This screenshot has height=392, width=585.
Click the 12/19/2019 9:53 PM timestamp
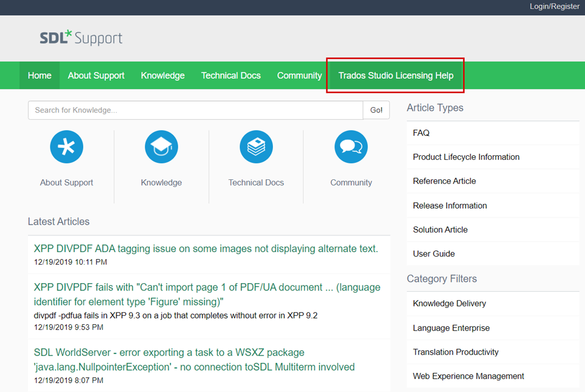(x=69, y=327)
